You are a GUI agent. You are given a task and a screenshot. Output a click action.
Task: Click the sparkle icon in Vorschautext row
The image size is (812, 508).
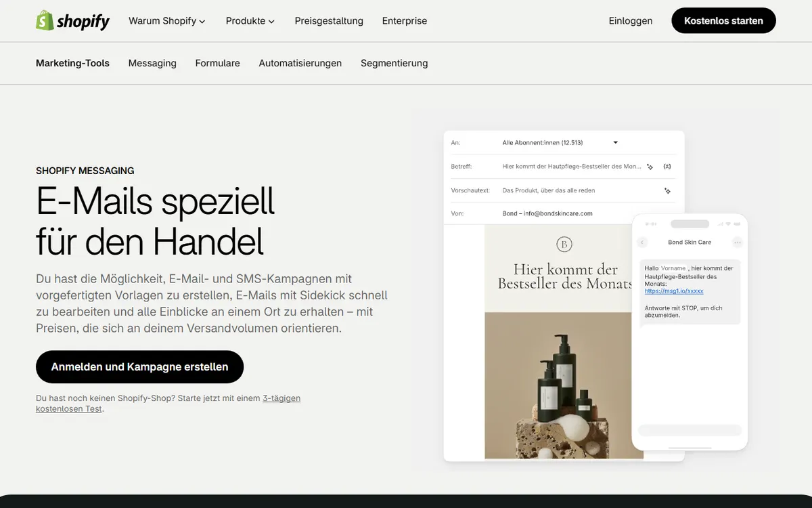click(667, 191)
